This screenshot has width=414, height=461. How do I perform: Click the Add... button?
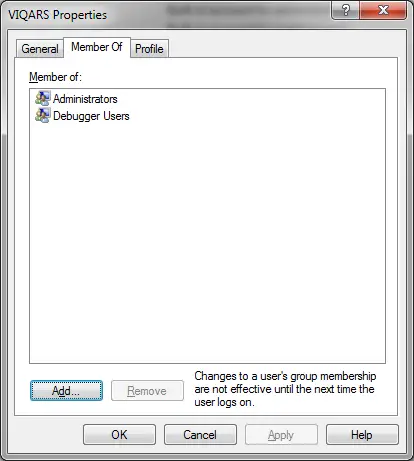pyautogui.click(x=66, y=390)
